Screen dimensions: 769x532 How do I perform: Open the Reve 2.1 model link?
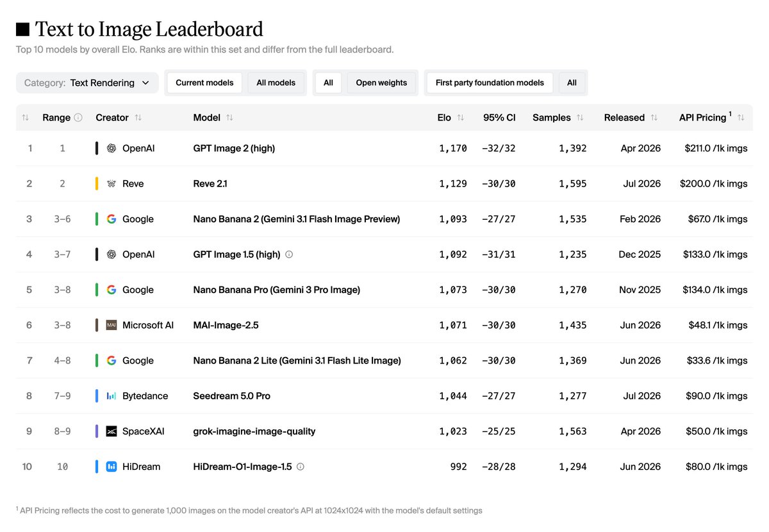tap(210, 183)
